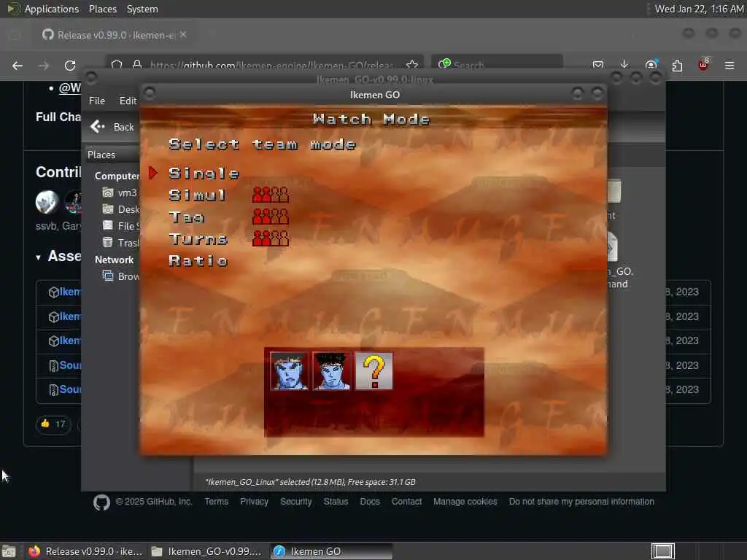Click the URL bar lock icon
This screenshot has height=560, width=747.
click(137, 65)
